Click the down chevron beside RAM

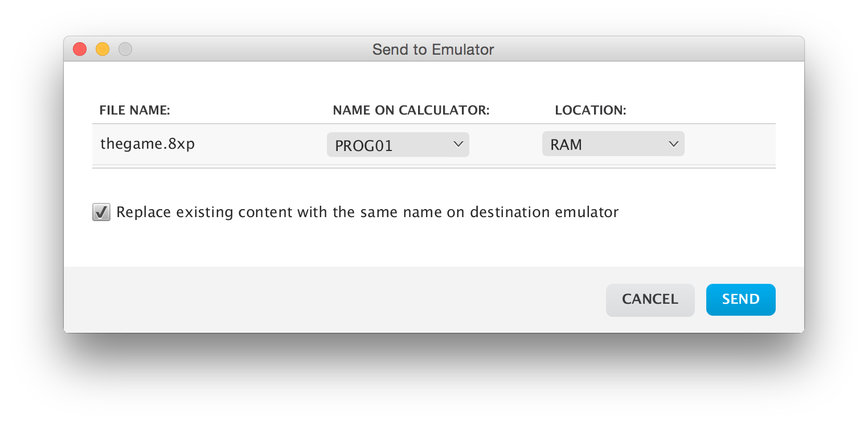click(673, 145)
